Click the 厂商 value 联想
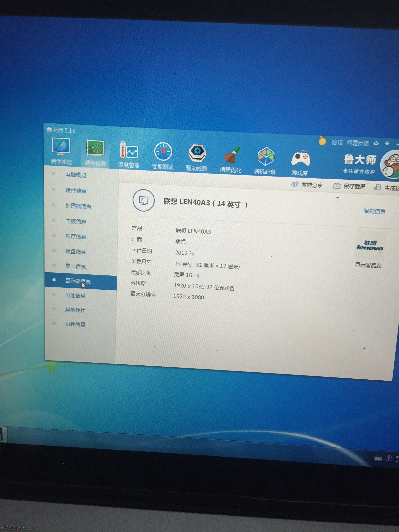This screenshot has height=532, width=399. [180, 241]
